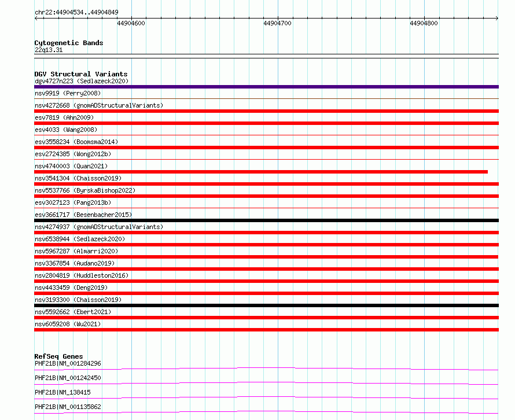Click nsv4274937 (gnomADStructuralVariants) label
The width and height of the screenshot is (515, 420).
coord(99,227)
